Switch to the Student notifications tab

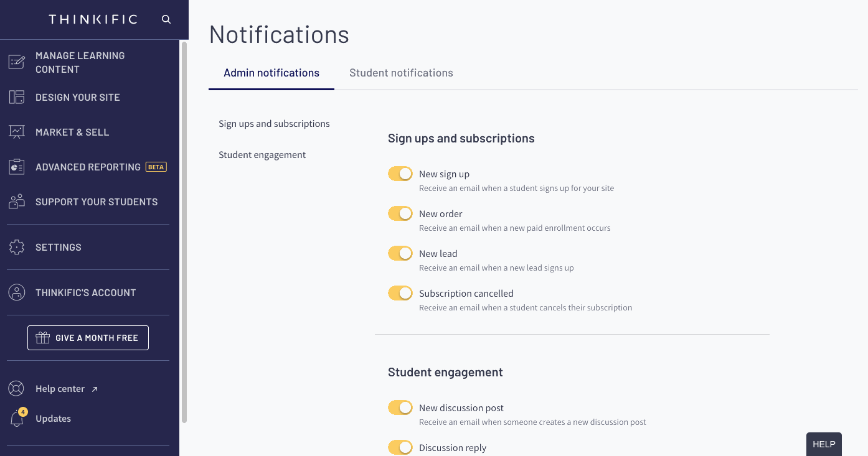[x=401, y=73]
